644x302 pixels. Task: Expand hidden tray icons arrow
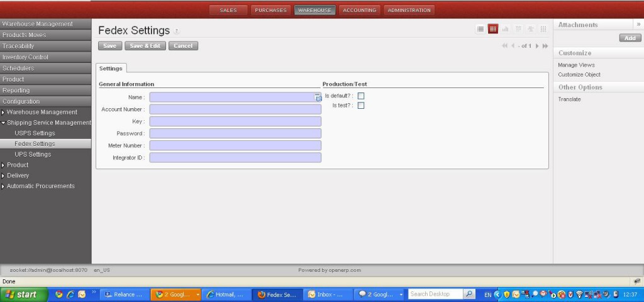click(x=498, y=294)
